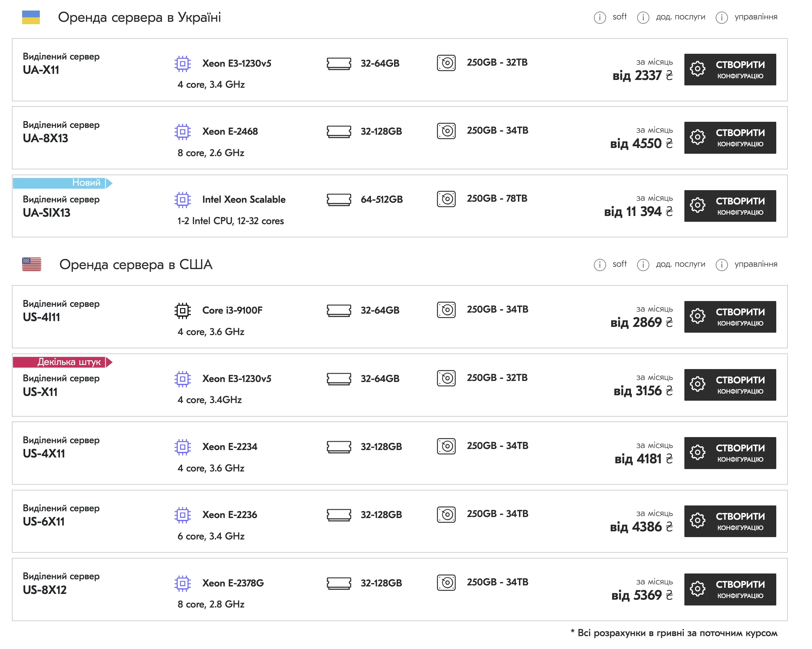Click CPU icon next to Xeon E-2234
The height and width of the screenshot is (649, 812).
tap(183, 447)
